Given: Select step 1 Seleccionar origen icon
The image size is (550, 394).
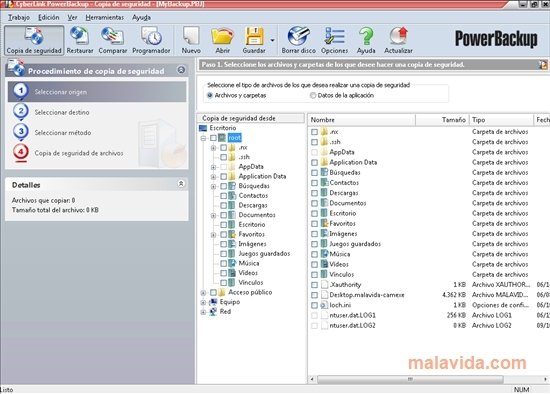Looking at the screenshot, I should (x=21, y=91).
